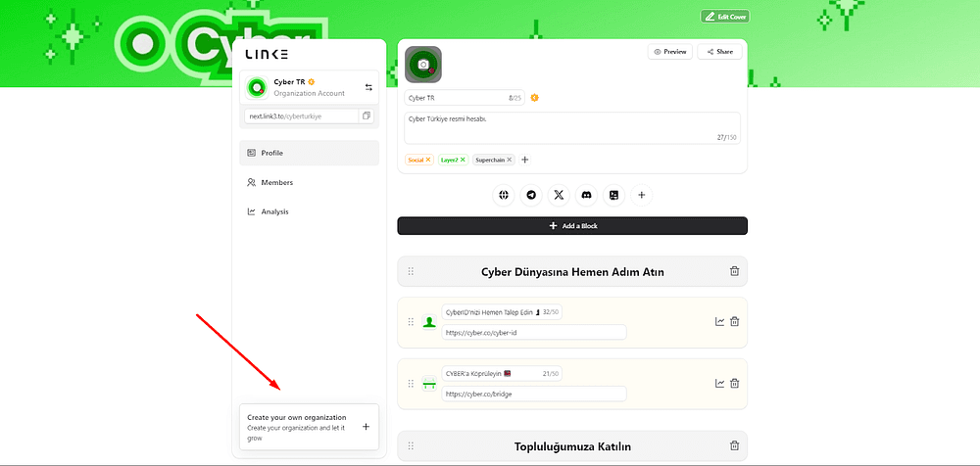The height and width of the screenshot is (466, 980).
Task: Click the fifth social link icon
Action: 613,196
